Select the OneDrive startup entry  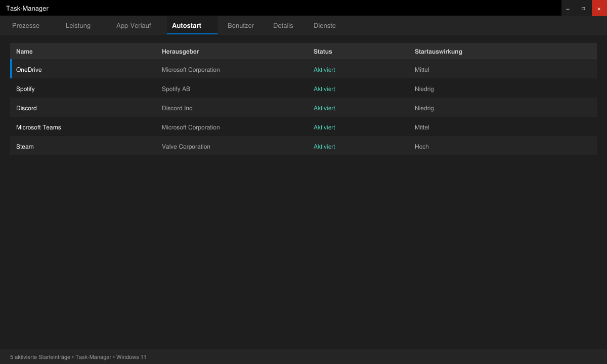pyautogui.click(x=303, y=69)
